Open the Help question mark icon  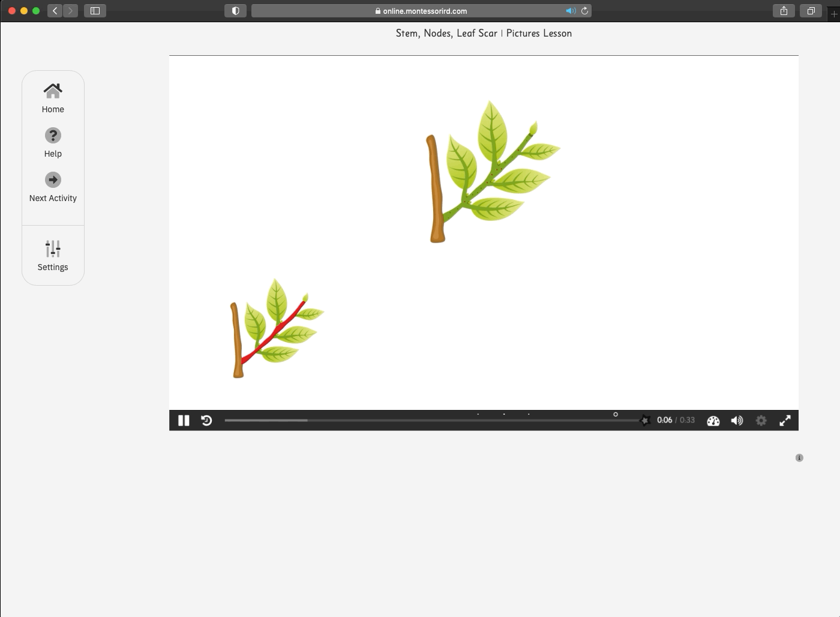[x=53, y=136]
